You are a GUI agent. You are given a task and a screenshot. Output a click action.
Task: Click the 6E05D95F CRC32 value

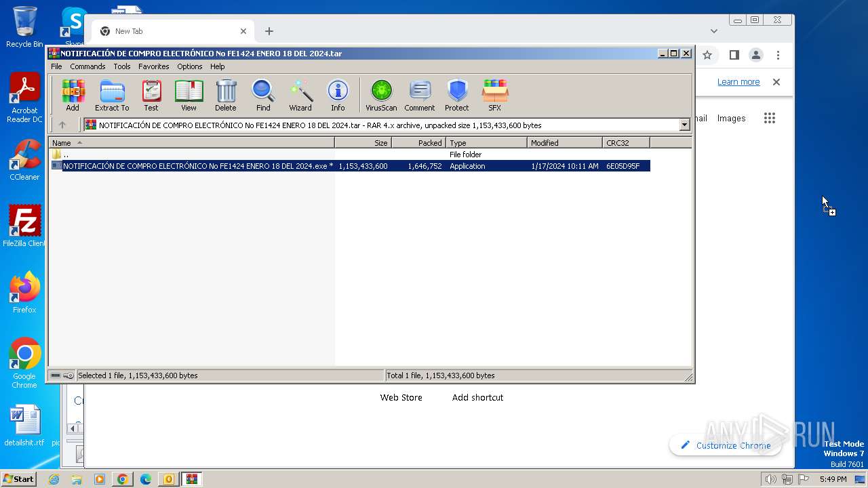tap(623, 166)
